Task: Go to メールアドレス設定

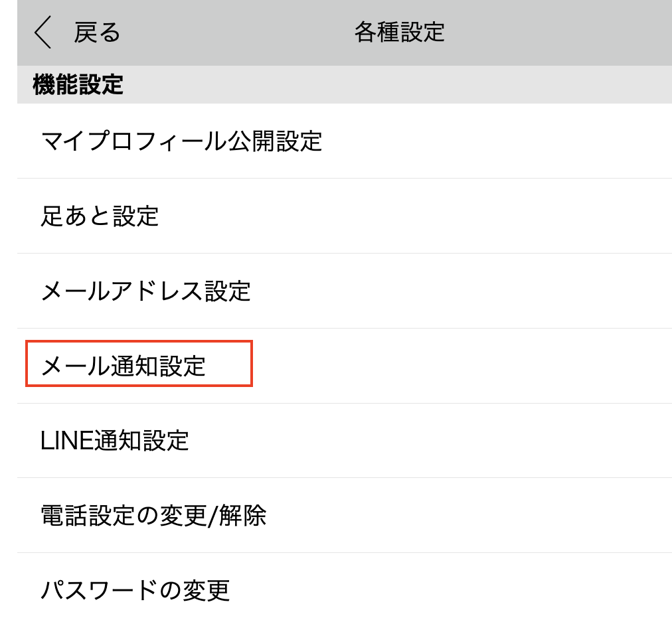Action: [x=146, y=291]
